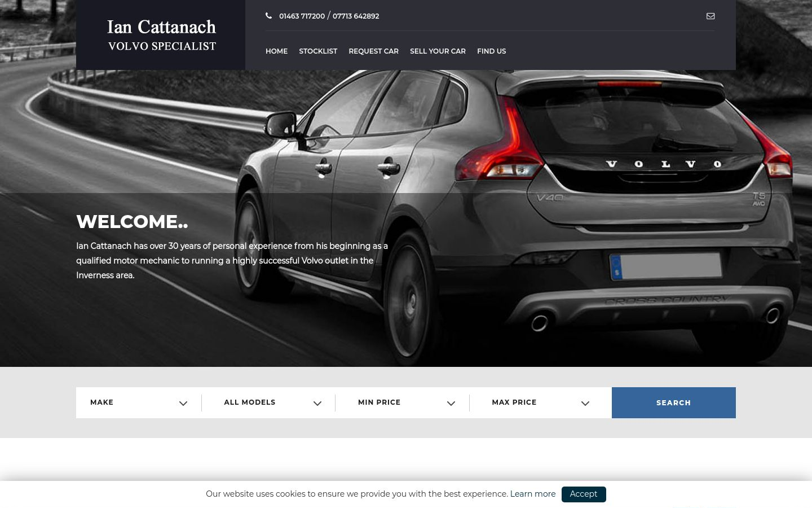Go to the Stocklist page

pyautogui.click(x=318, y=51)
